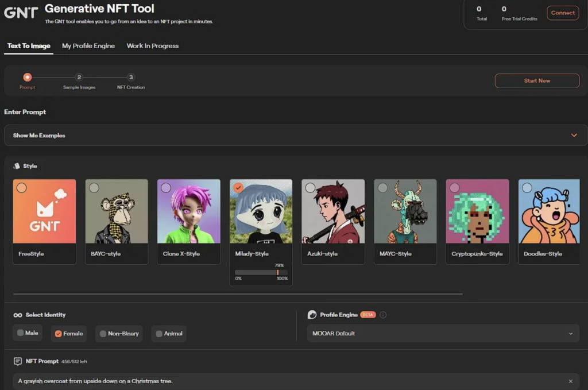
Task: Select the Azuki-style radio circle
Action: tap(311, 187)
